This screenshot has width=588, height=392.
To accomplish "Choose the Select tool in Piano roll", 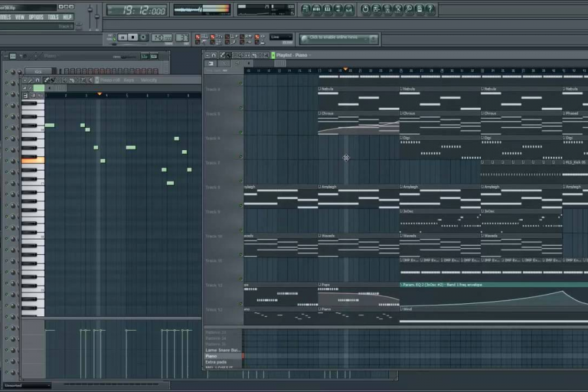I will click(78, 80).
